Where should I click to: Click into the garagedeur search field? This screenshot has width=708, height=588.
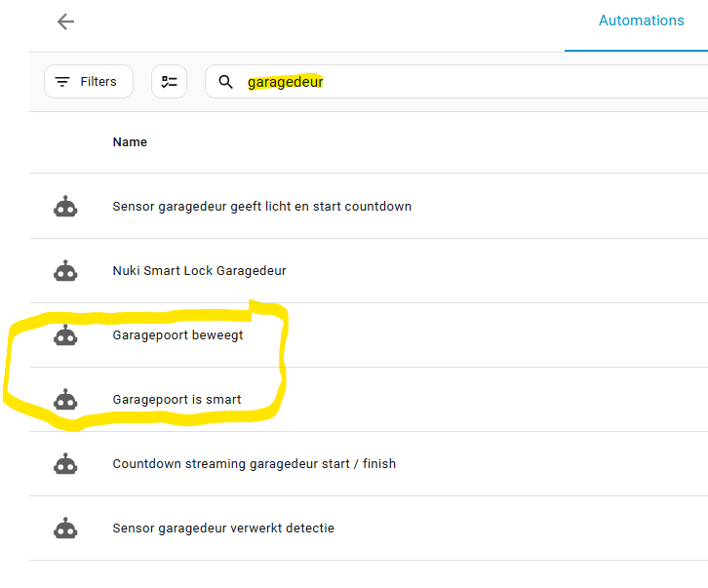(439, 82)
